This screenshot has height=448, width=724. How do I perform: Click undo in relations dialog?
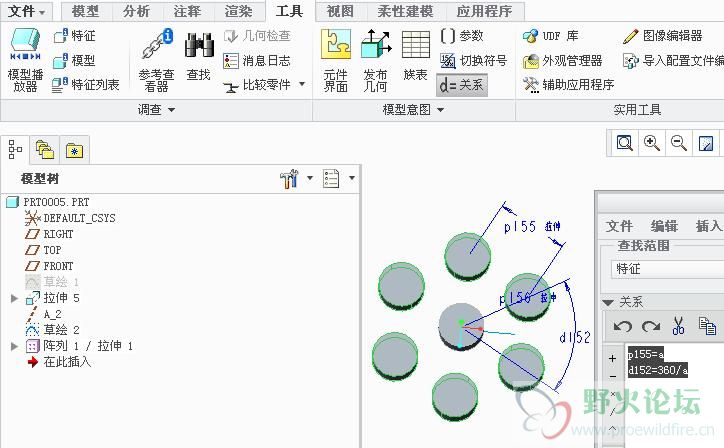pyautogui.click(x=623, y=327)
